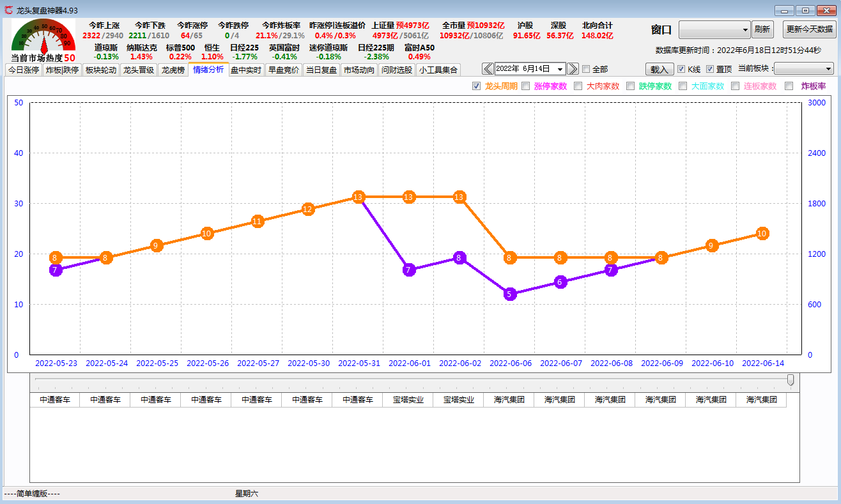Viewport: 841px width, 504px height.
Task: Go to previous date with left arrow
Action: (x=488, y=69)
